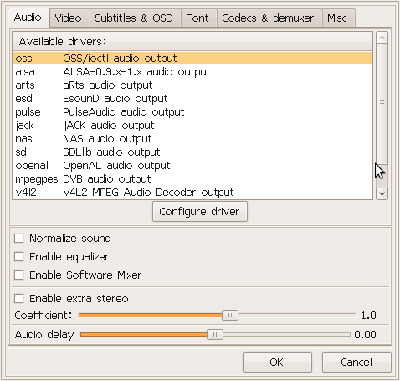The image size is (400, 381).
Task: Switch to the Video tab
Action: pos(69,18)
